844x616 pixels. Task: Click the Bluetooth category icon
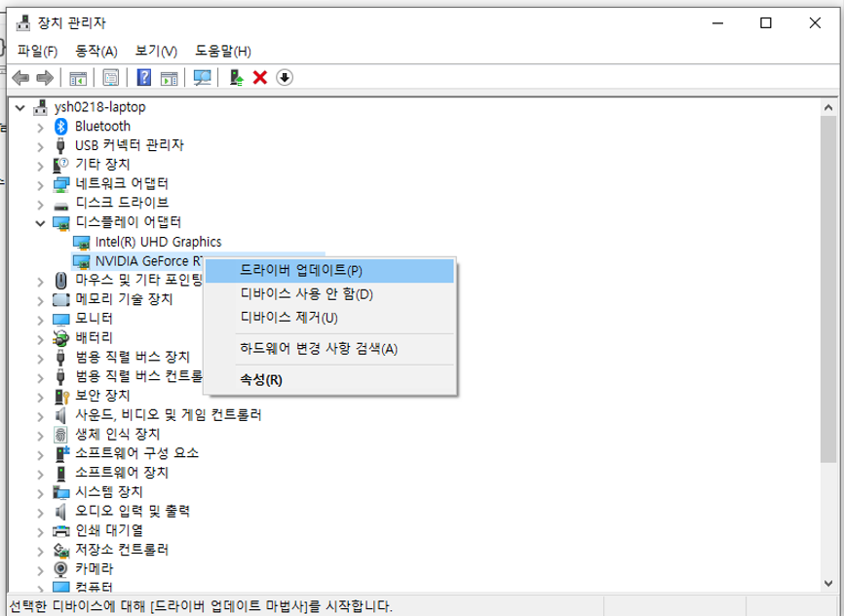coord(60,127)
